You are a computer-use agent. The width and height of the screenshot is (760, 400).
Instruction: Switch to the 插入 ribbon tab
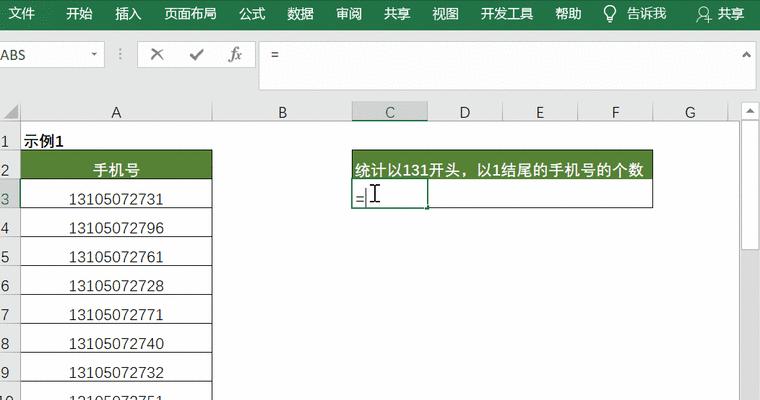[128, 14]
